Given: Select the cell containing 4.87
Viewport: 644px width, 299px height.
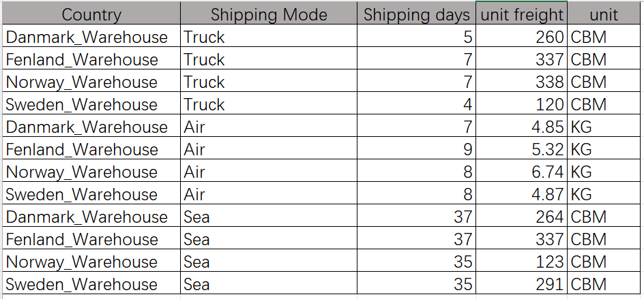Looking at the screenshot, I should point(522,193).
